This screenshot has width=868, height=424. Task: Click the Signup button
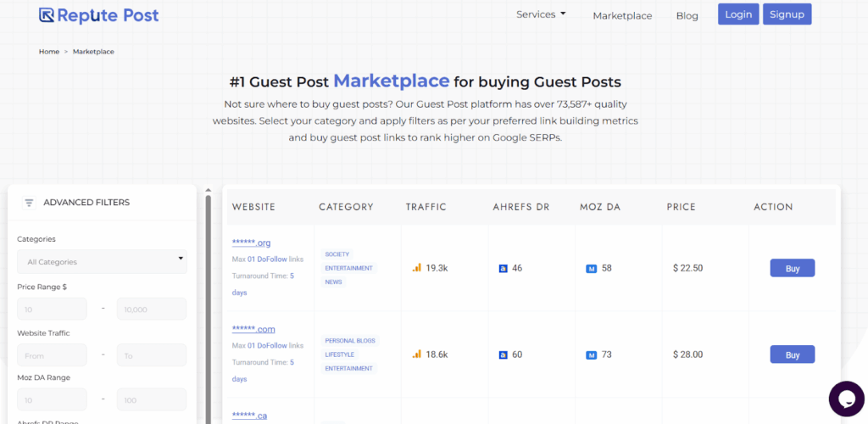click(787, 14)
